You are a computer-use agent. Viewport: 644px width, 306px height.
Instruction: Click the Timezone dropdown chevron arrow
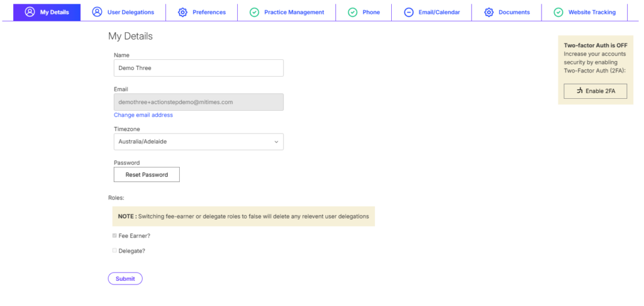(x=276, y=142)
